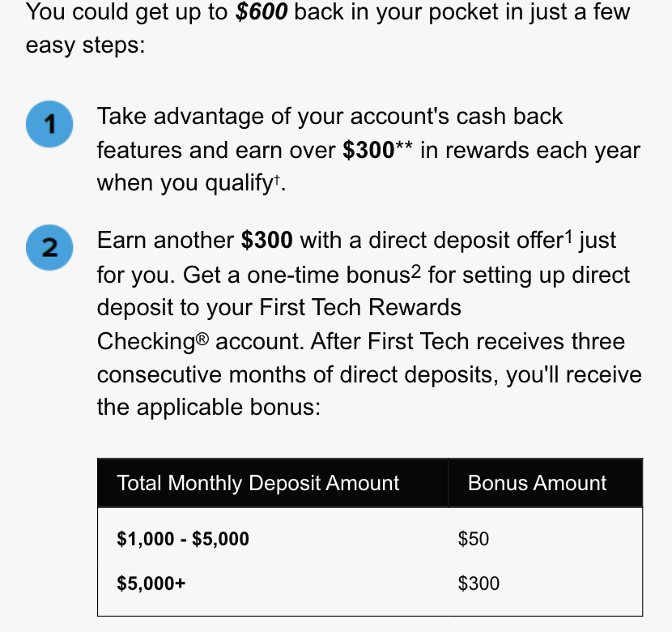Select the $1,000 - $5,000 deposit row
The height and width of the screenshot is (632, 672).
370,539
